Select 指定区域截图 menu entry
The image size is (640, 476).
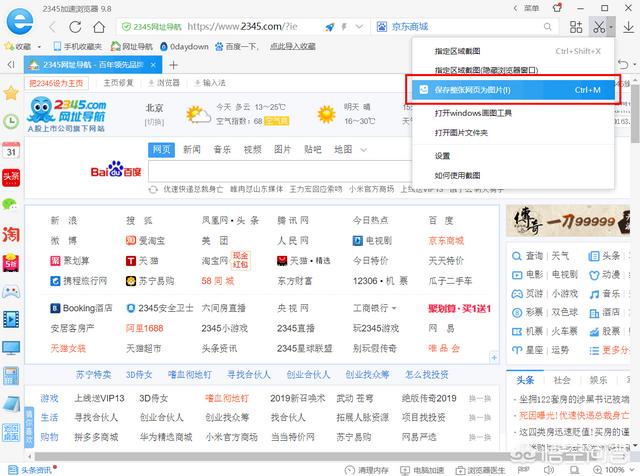click(x=513, y=51)
